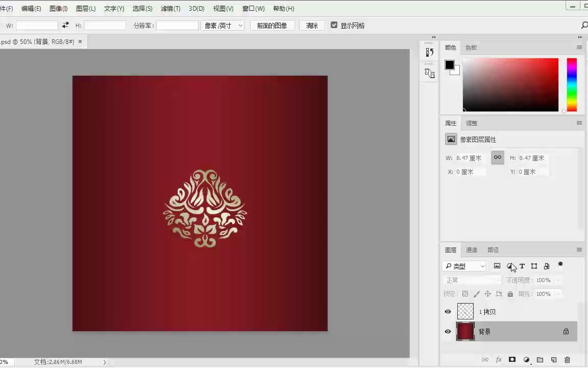Open the 像素/英寸 units dropdown
588x368 pixels.
click(x=223, y=26)
